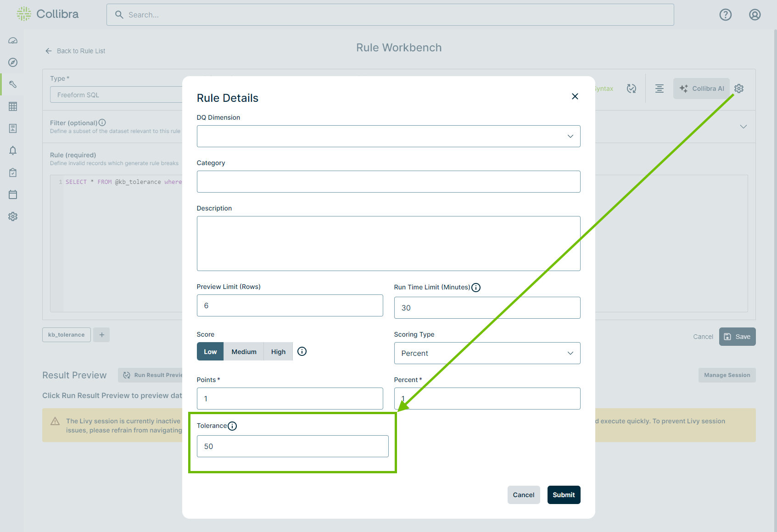777x532 pixels.
Task: Click the plus add dataset button
Action: click(x=102, y=335)
